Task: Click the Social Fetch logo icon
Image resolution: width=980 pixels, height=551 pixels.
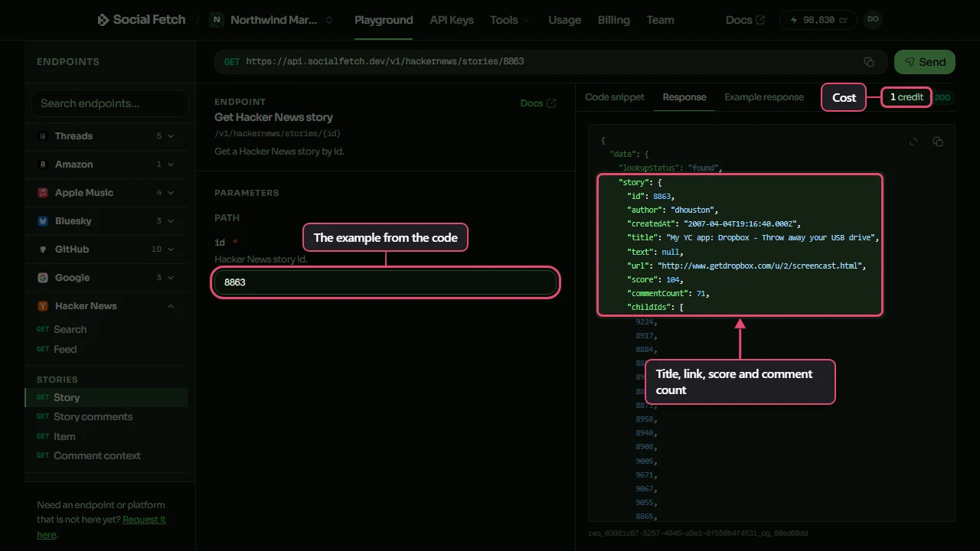Action: 103,20
